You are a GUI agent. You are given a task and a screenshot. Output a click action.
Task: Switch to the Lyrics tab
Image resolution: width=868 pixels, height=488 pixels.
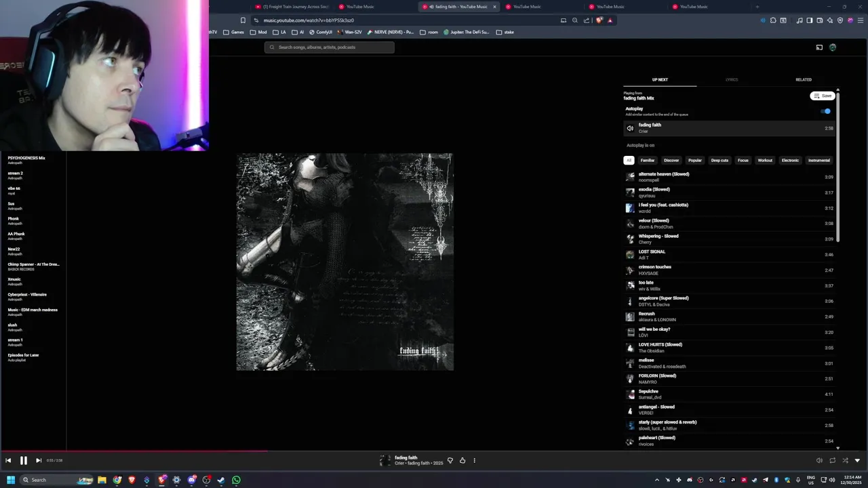pos(732,79)
